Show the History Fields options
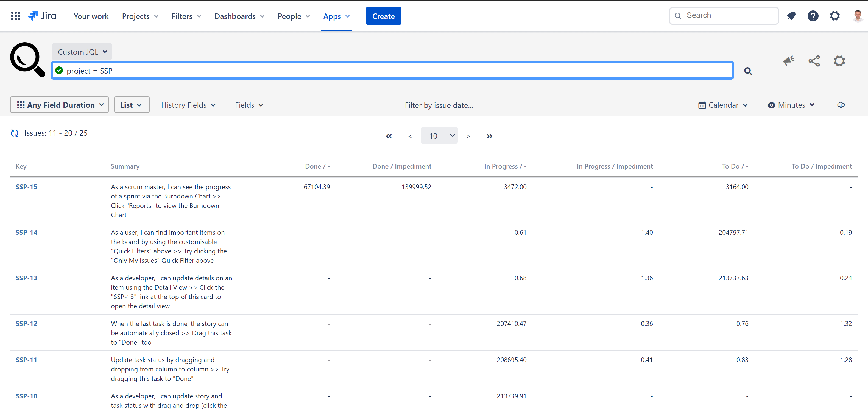Image resolution: width=868 pixels, height=411 pixels. tap(188, 105)
